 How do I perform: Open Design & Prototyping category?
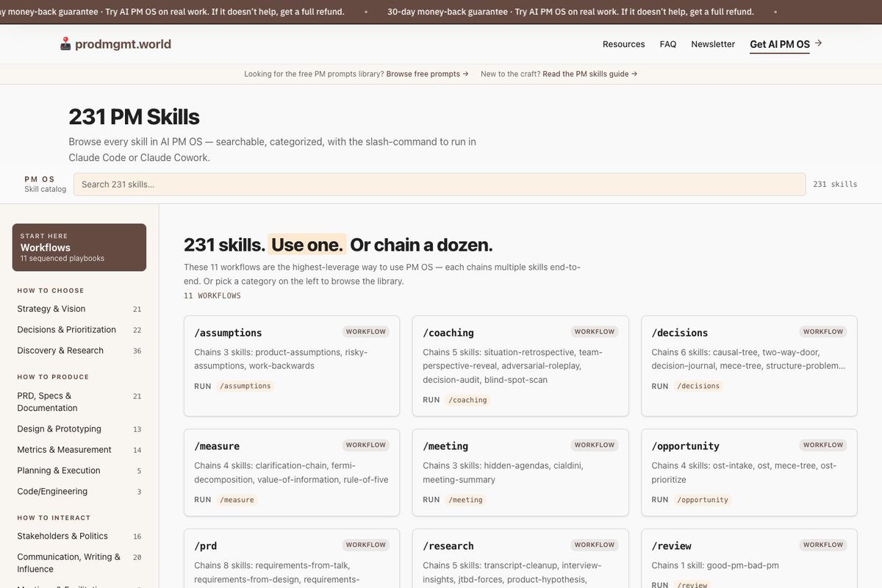(79, 429)
